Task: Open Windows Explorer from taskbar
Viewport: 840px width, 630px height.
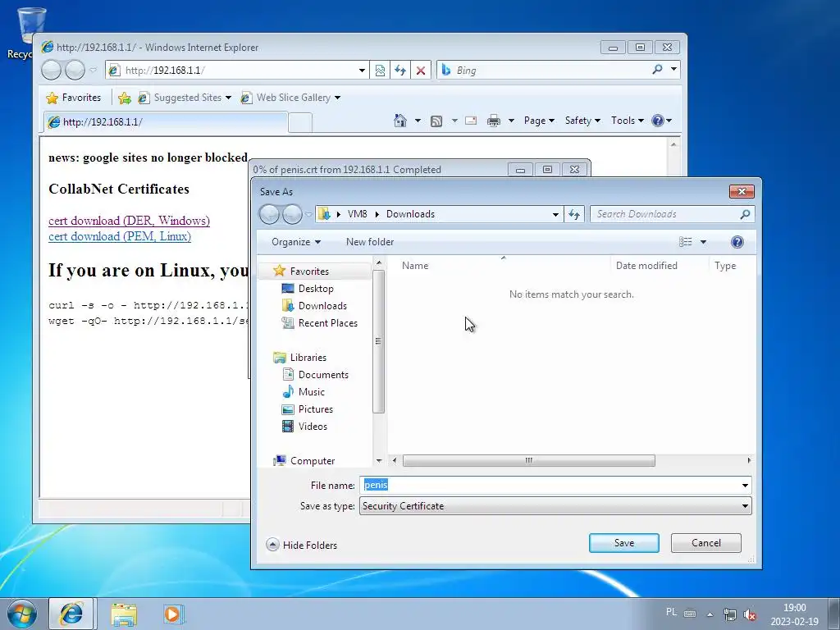Action: point(124,614)
